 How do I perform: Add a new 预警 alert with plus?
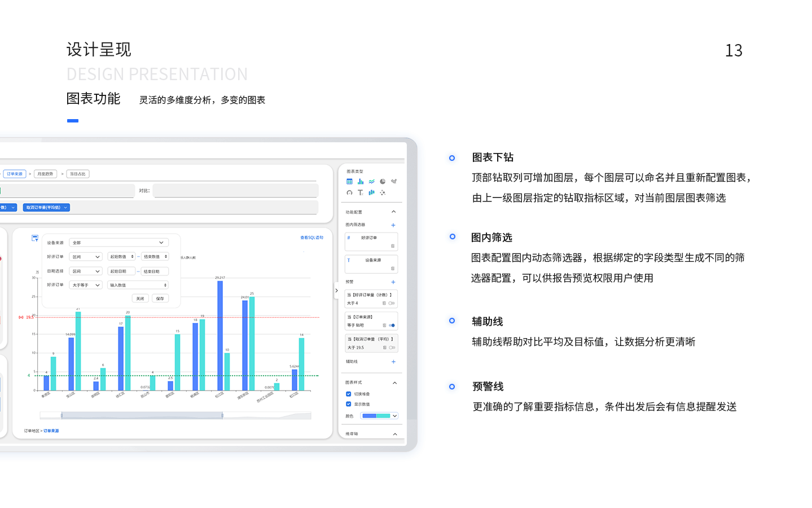coord(393,282)
